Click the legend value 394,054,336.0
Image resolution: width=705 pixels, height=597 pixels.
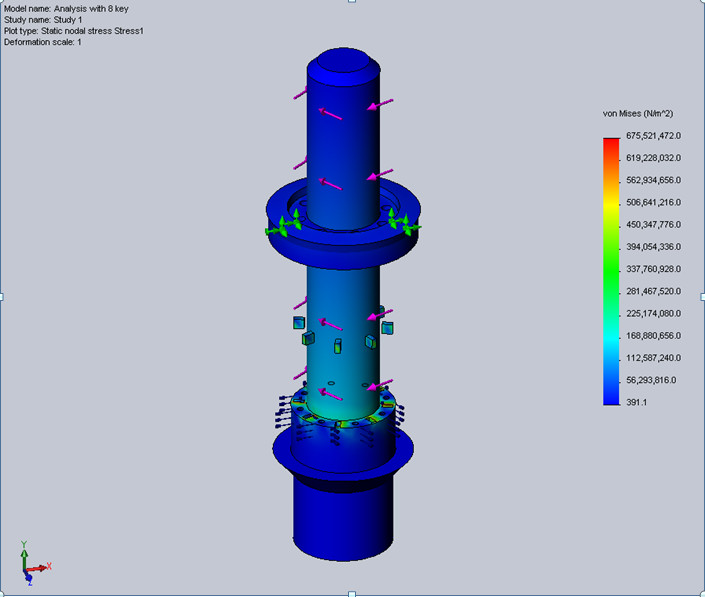(653, 247)
